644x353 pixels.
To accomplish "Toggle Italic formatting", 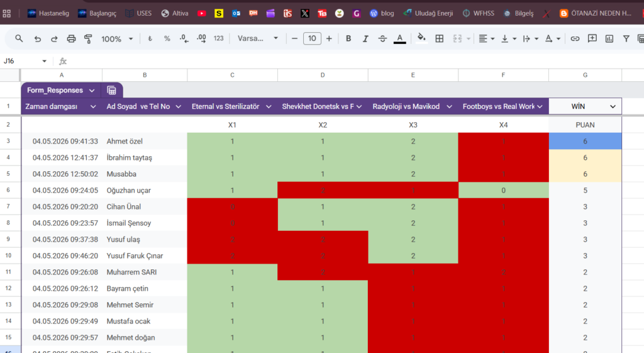I will click(x=365, y=38).
